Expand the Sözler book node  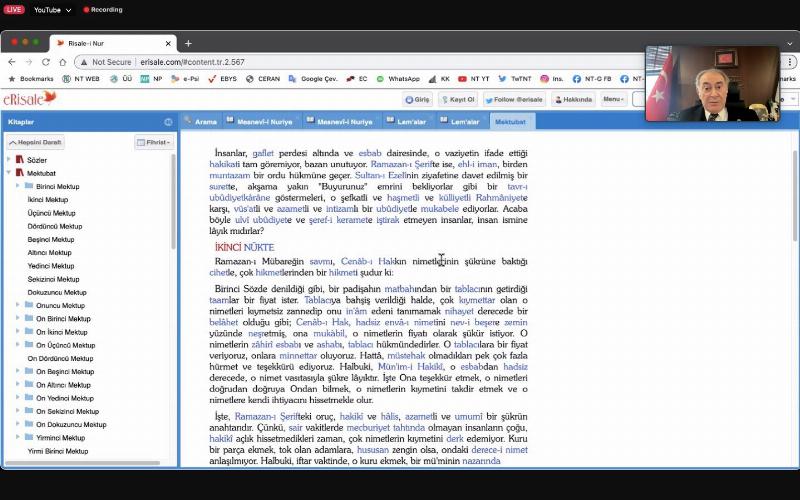(x=9, y=160)
